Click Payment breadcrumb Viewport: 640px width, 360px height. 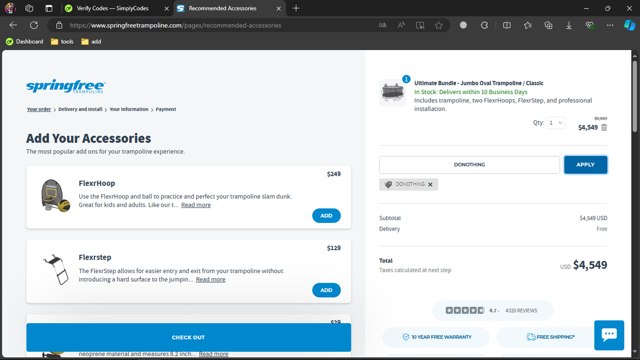tap(166, 109)
